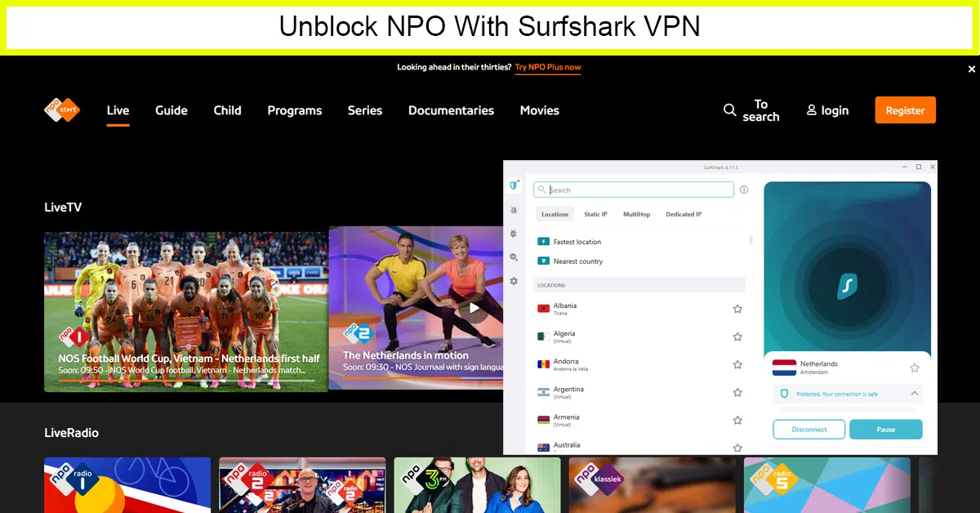Click the orange Register button

coord(906,110)
